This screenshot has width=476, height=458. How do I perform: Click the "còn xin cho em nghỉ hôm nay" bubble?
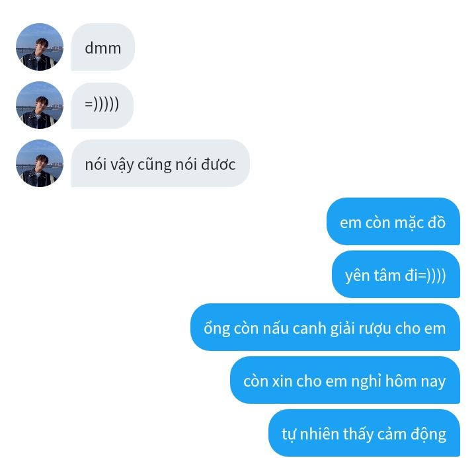tap(345, 380)
